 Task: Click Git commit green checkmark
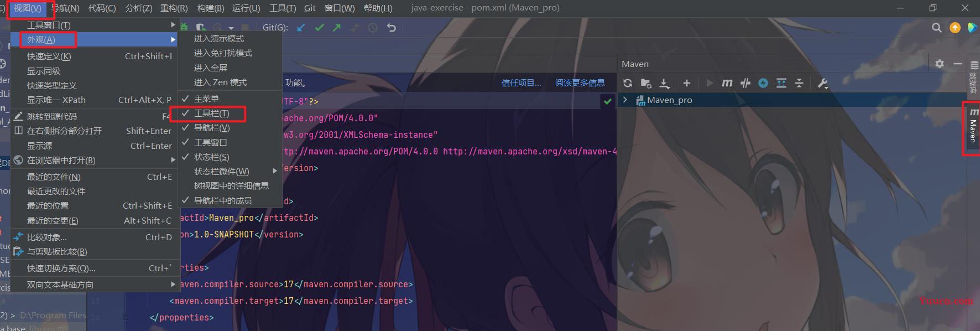point(319,28)
